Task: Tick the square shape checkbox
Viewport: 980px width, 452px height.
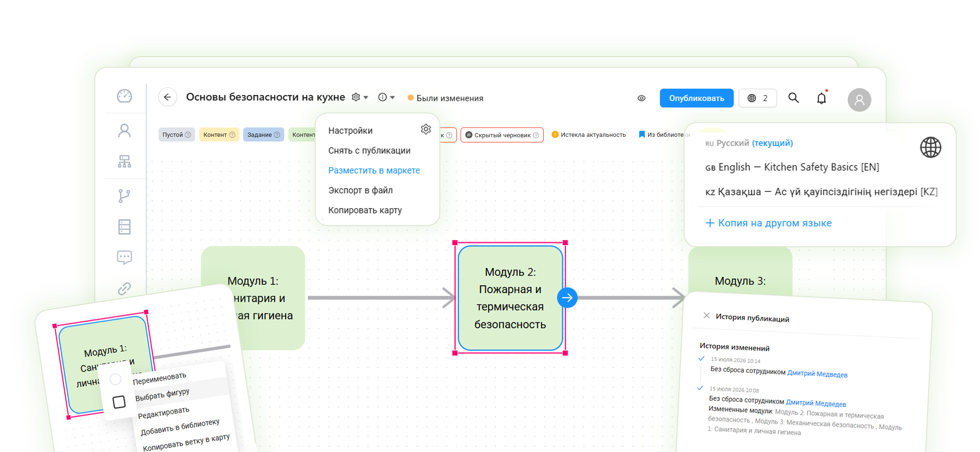Action: [119, 402]
